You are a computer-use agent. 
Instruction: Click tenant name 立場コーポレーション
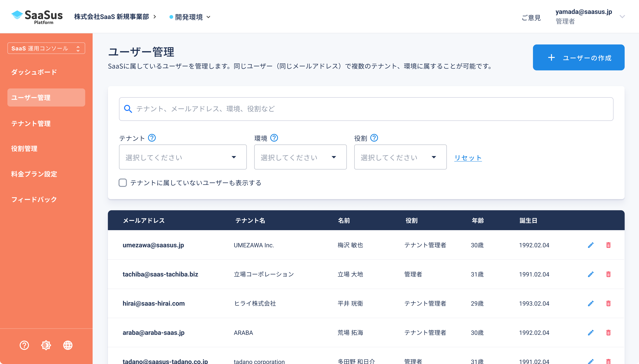click(264, 274)
